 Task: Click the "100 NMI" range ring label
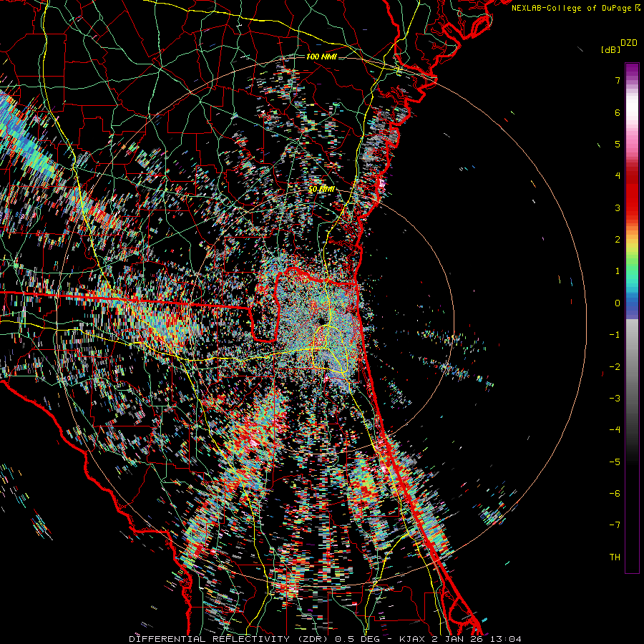321,57
